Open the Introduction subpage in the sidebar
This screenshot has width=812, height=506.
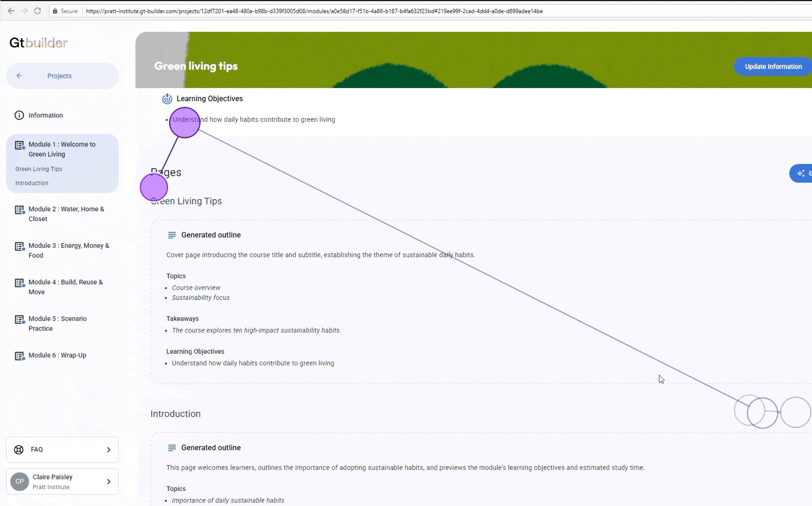[x=32, y=183]
